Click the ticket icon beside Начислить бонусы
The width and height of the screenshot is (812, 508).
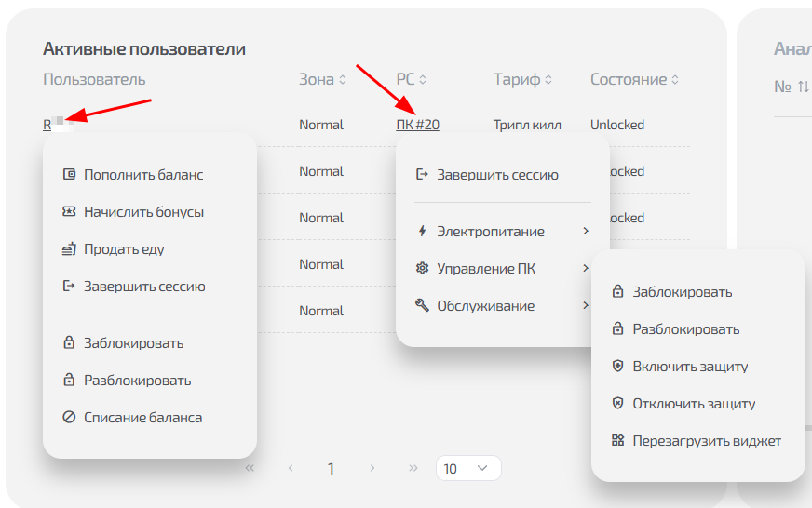click(x=68, y=211)
